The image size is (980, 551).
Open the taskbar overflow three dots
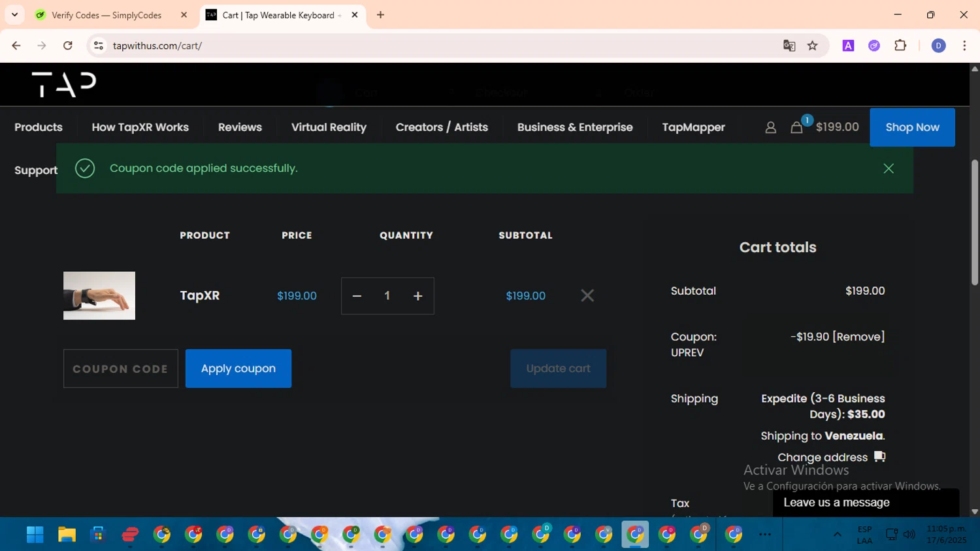click(x=765, y=535)
